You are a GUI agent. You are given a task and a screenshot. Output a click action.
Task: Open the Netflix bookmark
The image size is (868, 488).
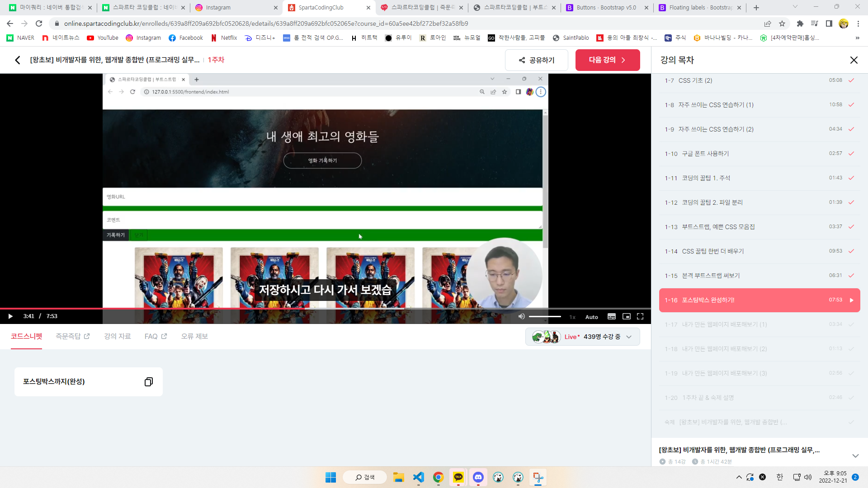pos(224,38)
